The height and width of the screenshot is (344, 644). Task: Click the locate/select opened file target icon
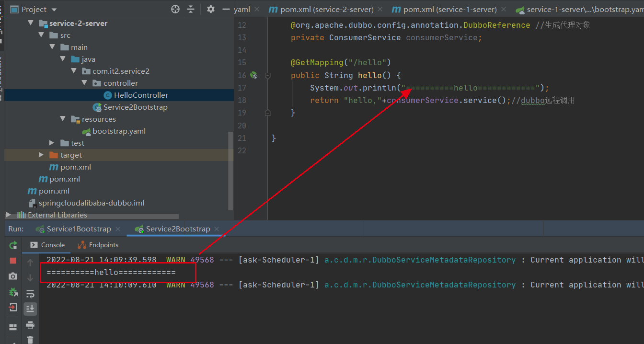tap(175, 9)
